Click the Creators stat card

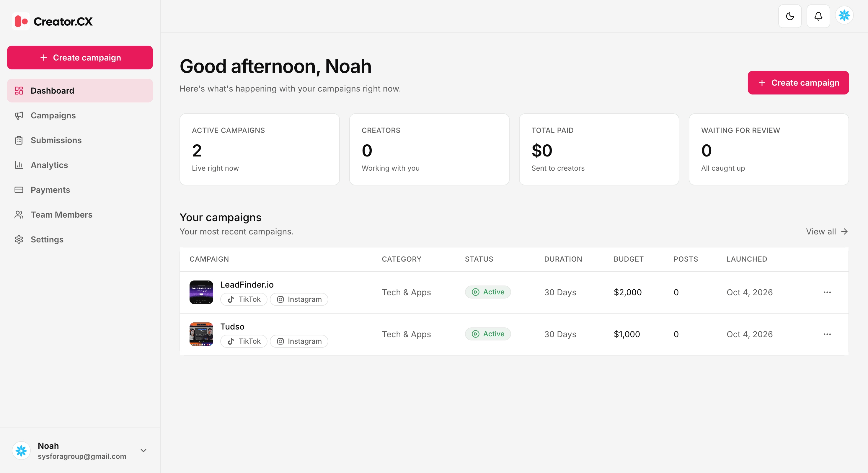coord(429,149)
